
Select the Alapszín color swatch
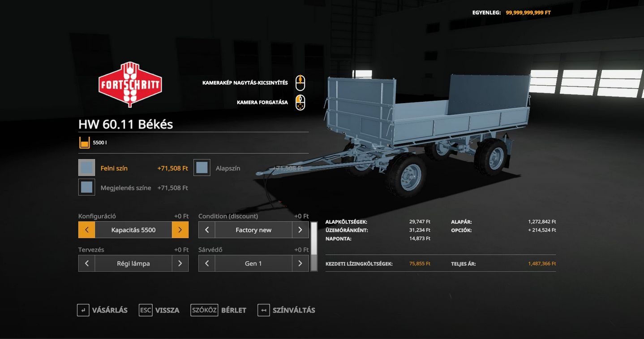(202, 168)
